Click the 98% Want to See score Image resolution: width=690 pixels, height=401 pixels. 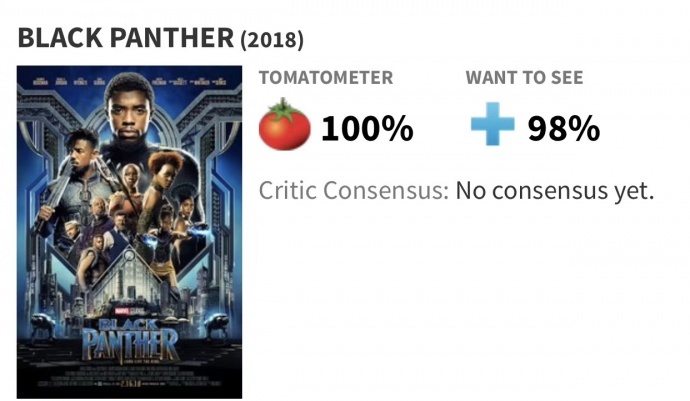[564, 129]
